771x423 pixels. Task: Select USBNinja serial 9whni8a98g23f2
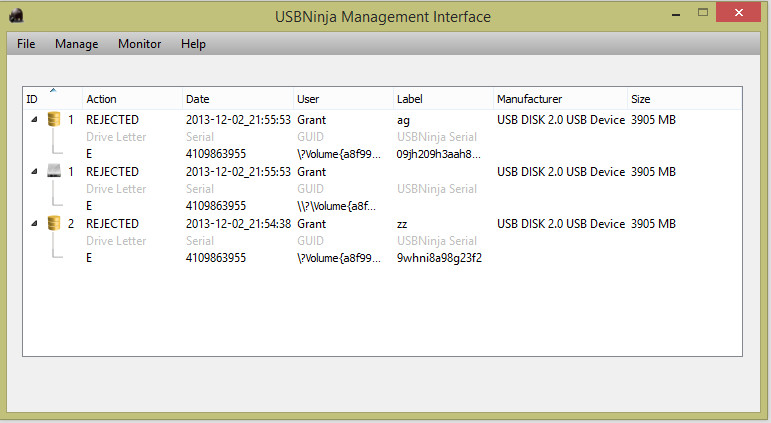coord(439,258)
